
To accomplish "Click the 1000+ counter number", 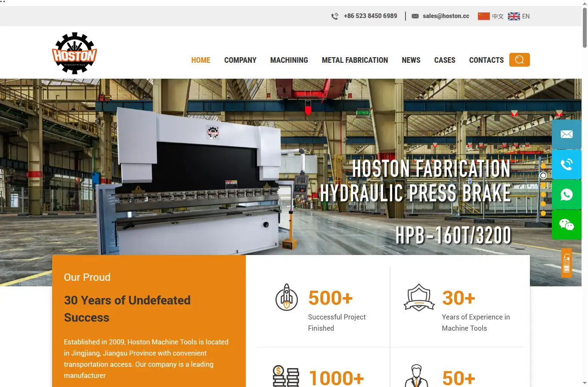I will point(337,378).
